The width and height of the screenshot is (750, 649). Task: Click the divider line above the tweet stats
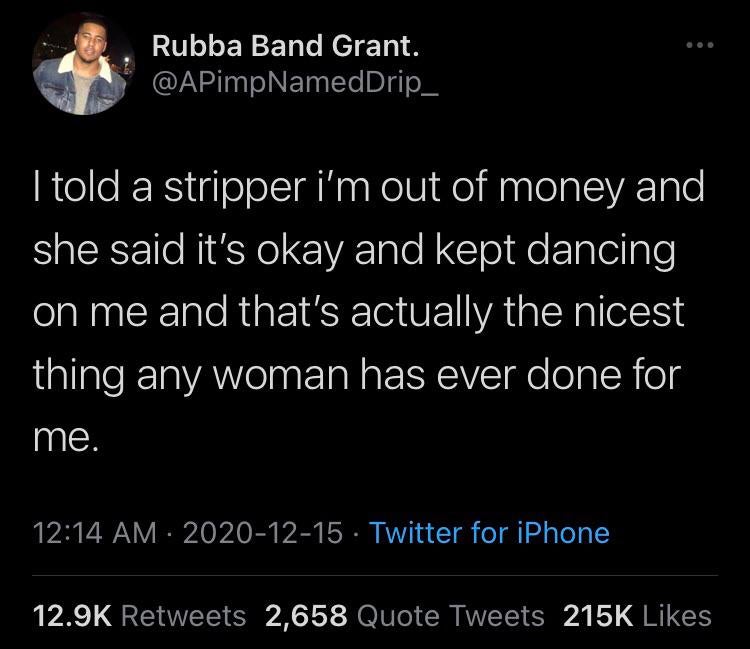(375, 575)
